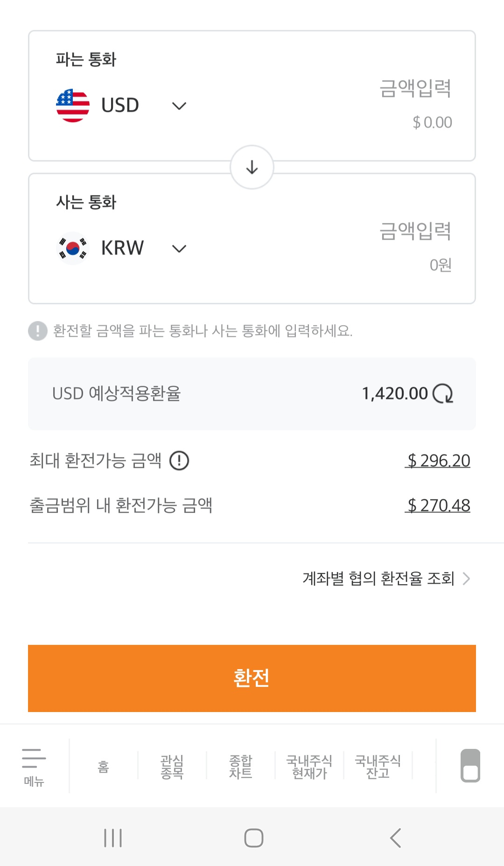The width and height of the screenshot is (504, 866).
Task: Tap the Android back navigation icon
Action: coord(396,838)
